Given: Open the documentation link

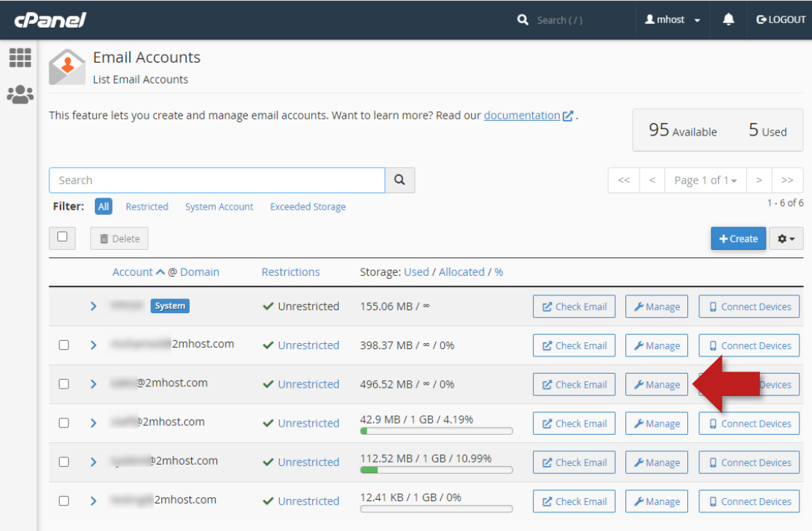Looking at the screenshot, I should [x=522, y=116].
